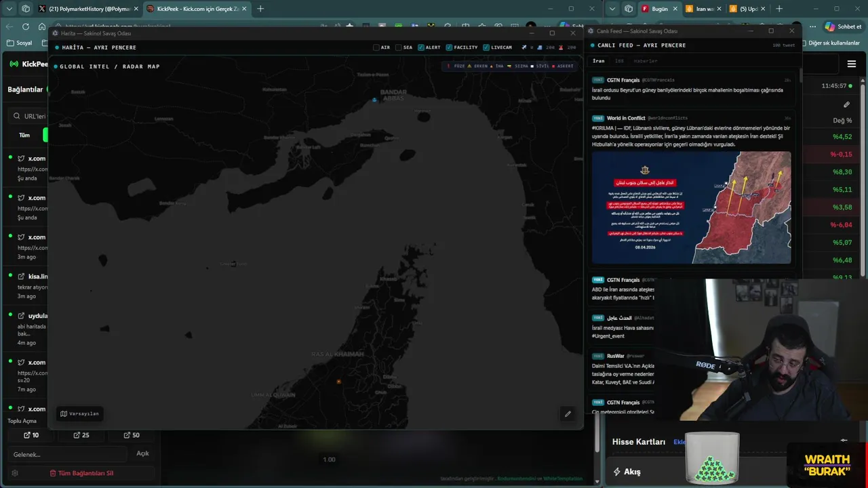This screenshot has width=868, height=488.
Task: Click the Gelenek... input field
Action: (68, 454)
